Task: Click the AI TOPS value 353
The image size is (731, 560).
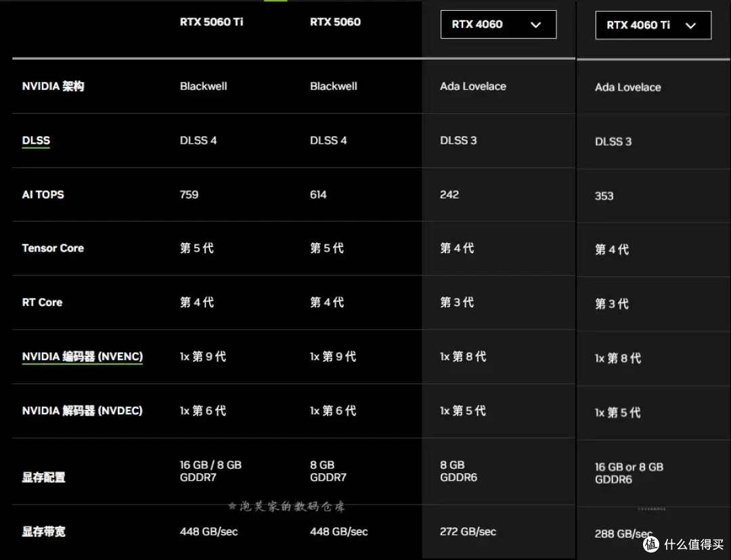Action: (x=604, y=196)
